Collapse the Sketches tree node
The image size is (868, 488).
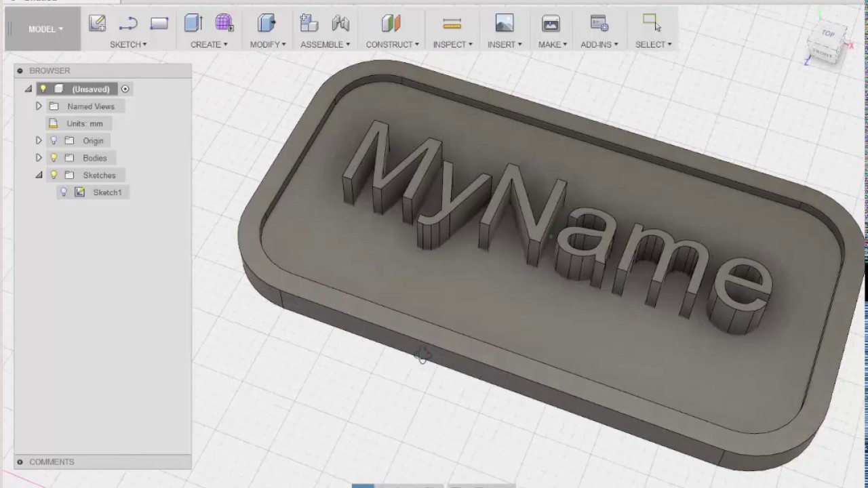(x=39, y=175)
